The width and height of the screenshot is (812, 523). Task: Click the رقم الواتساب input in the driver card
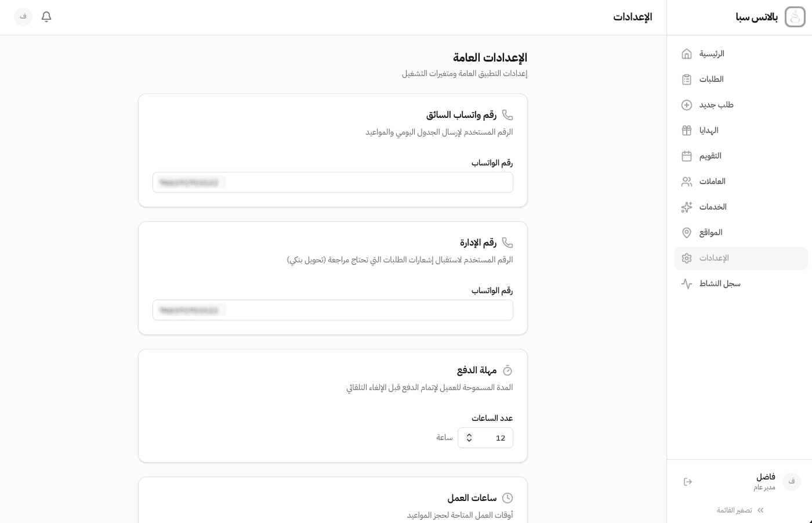[333, 182]
